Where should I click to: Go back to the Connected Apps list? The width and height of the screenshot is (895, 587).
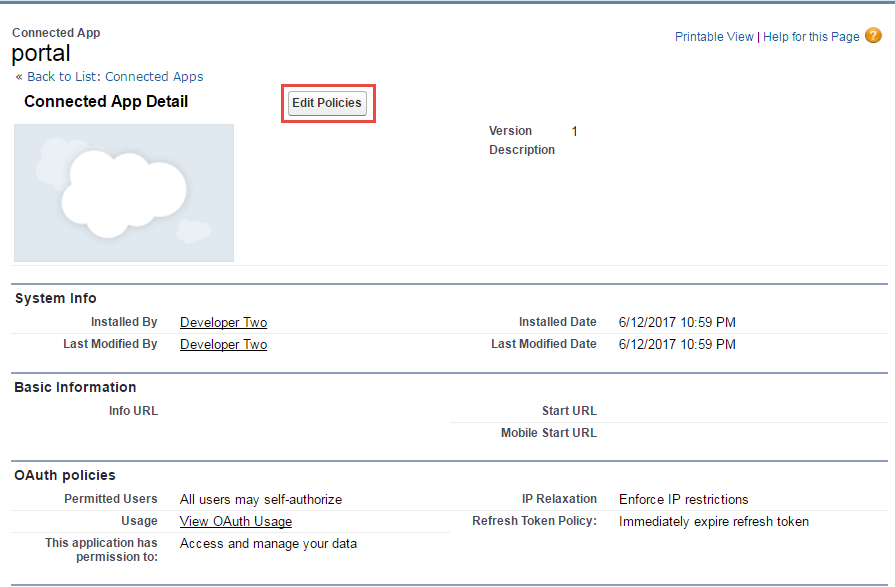coord(115,77)
